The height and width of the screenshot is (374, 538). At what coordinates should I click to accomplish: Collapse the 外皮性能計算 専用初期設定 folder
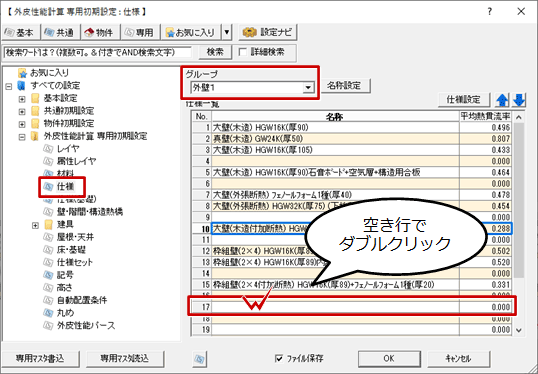click(x=22, y=137)
